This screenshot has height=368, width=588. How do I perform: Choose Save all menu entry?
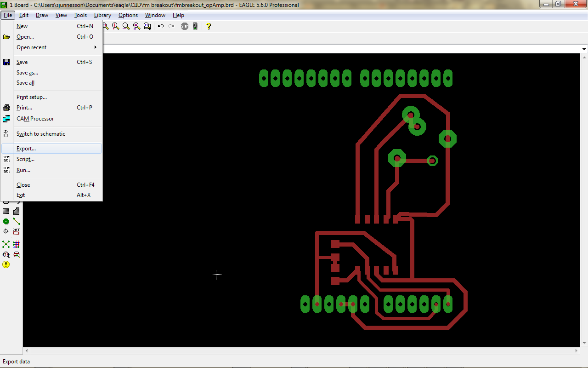click(x=51, y=83)
